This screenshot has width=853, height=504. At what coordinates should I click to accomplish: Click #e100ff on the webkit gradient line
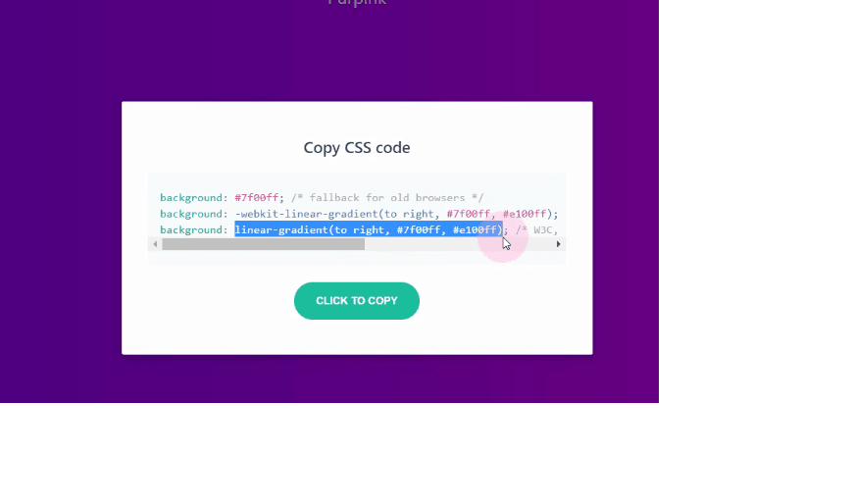pyautogui.click(x=525, y=214)
